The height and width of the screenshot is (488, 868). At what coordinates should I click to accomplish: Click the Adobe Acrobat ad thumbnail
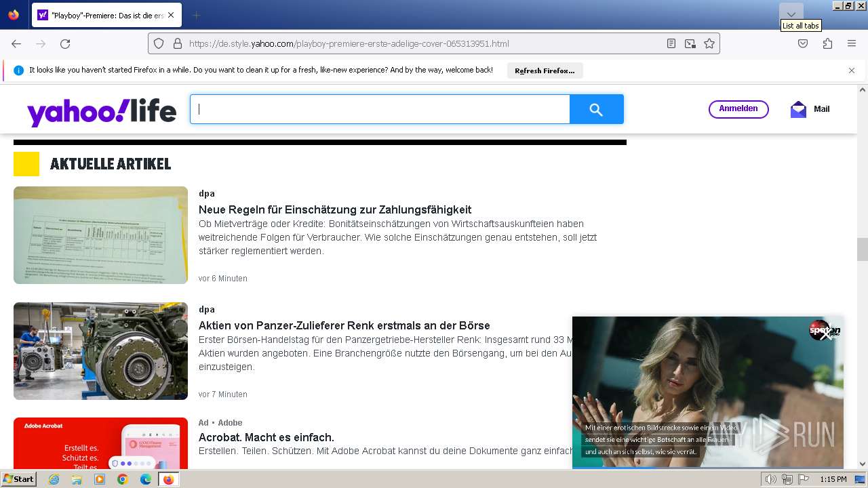pos(100,443)
